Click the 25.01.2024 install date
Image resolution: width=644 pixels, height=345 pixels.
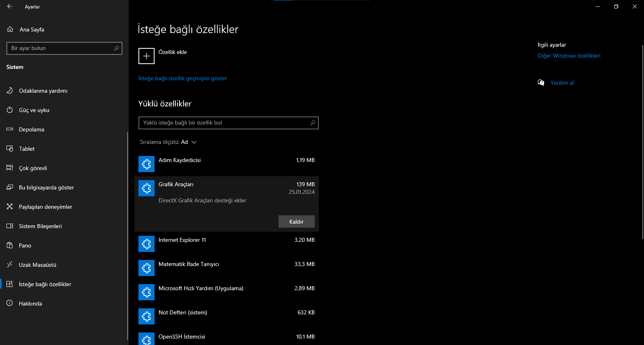301,192
